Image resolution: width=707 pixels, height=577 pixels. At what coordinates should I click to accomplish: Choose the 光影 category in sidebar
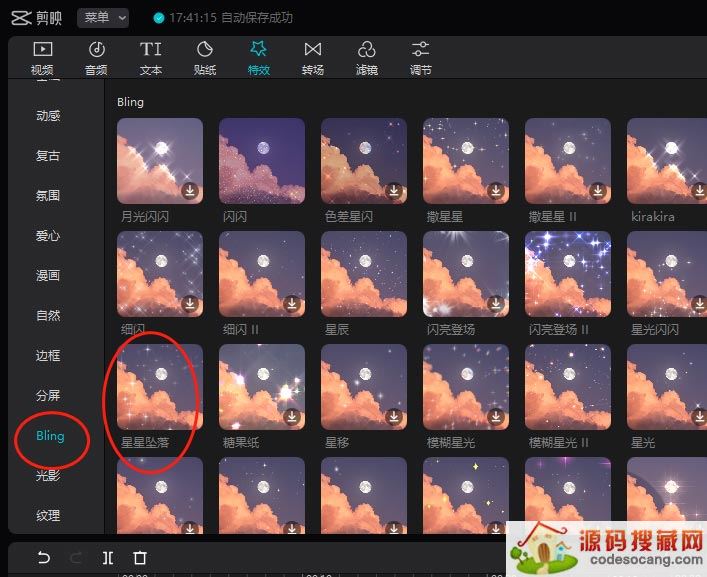pyautogui.click(x=48, y=476)
